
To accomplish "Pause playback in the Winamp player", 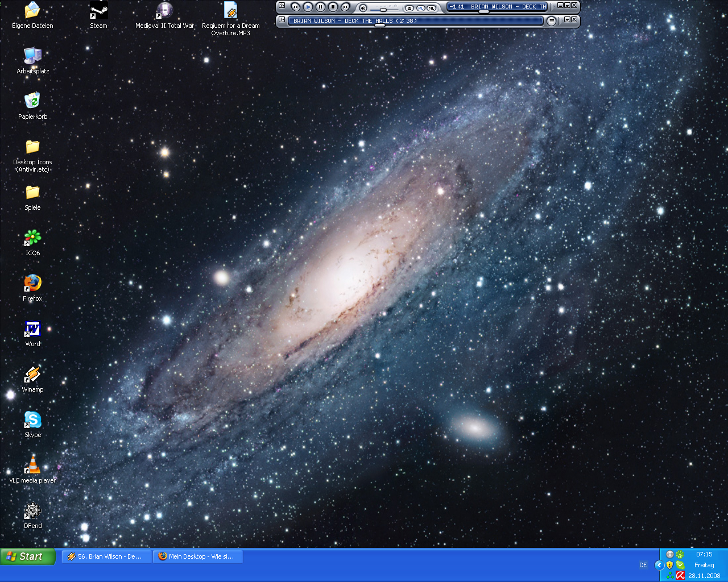I will 321,7.
